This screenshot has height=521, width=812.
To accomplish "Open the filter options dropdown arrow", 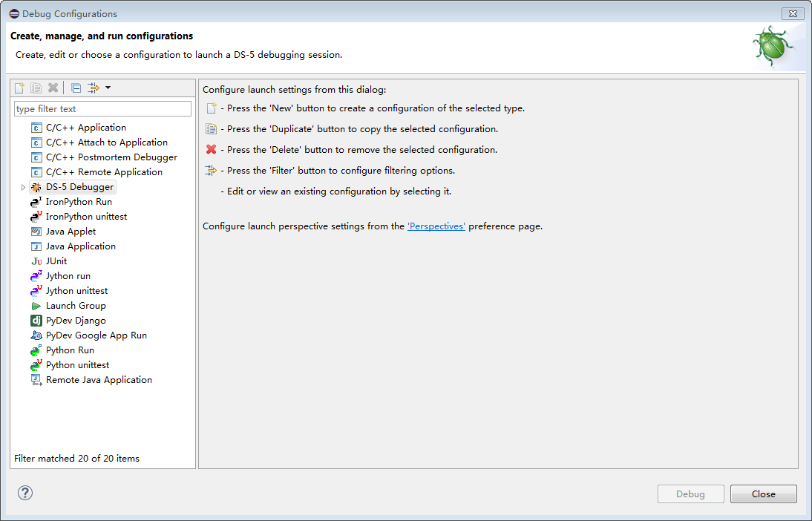I will pos(108,88).
